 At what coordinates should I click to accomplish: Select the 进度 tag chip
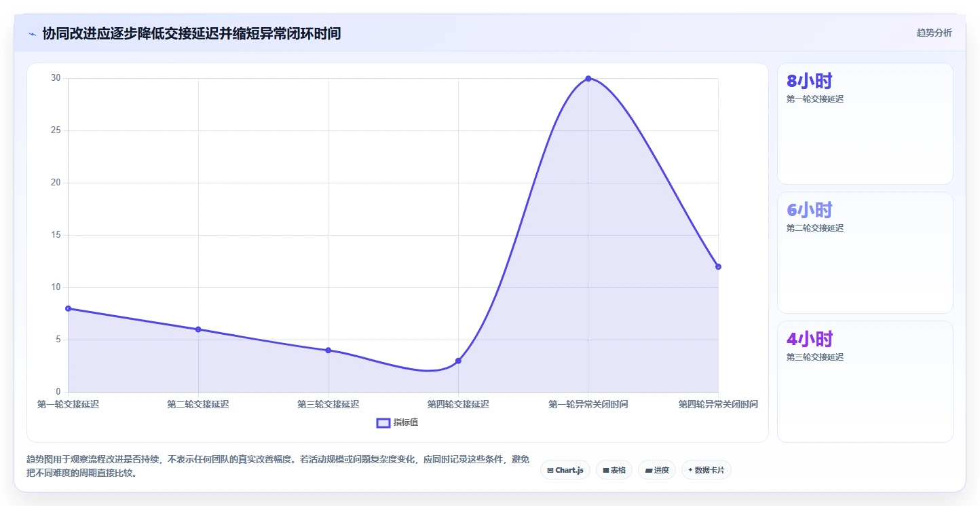pyautogui.click(x=657, y=470)
